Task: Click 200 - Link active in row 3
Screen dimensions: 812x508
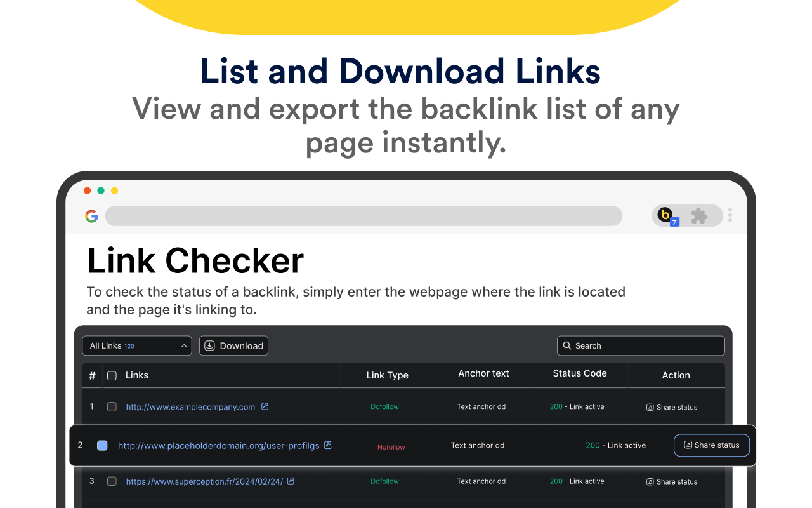Action: (577, 481)
